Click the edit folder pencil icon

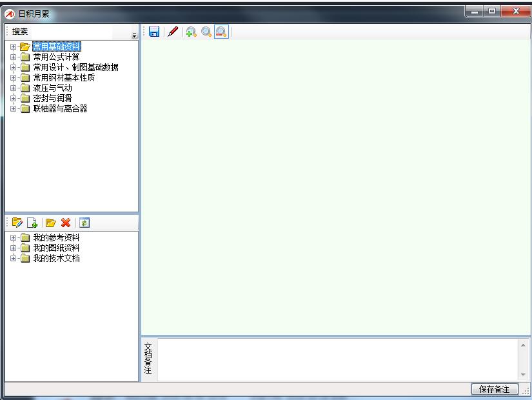tap(17, 223)
